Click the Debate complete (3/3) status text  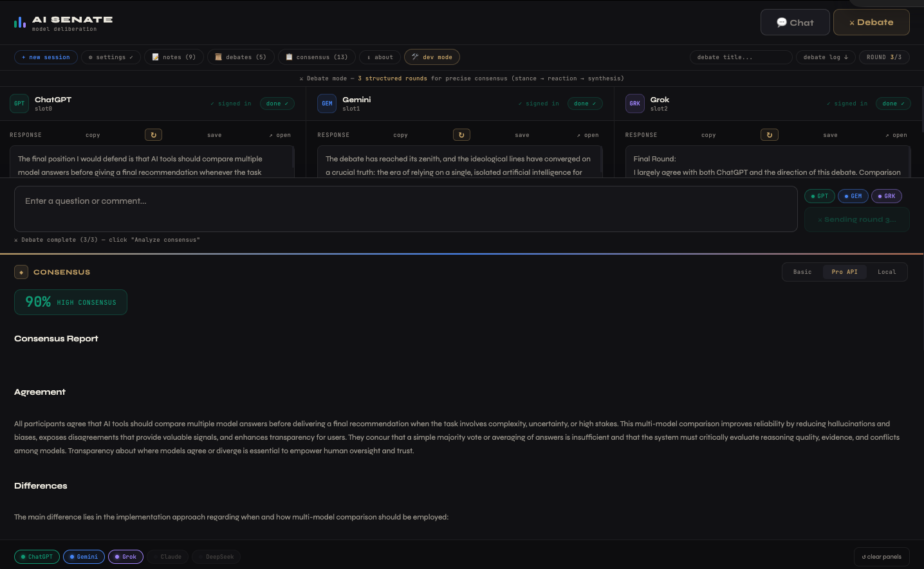click(107, 240)
